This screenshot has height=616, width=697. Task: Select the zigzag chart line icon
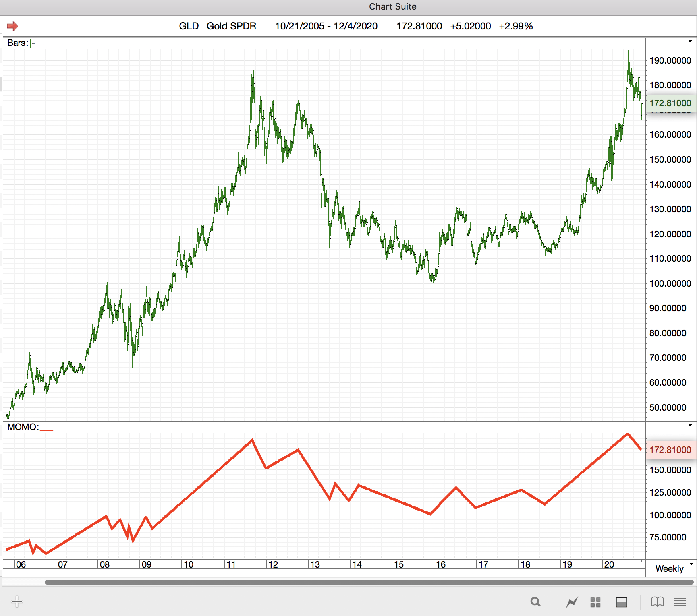[x=572, y=602]
